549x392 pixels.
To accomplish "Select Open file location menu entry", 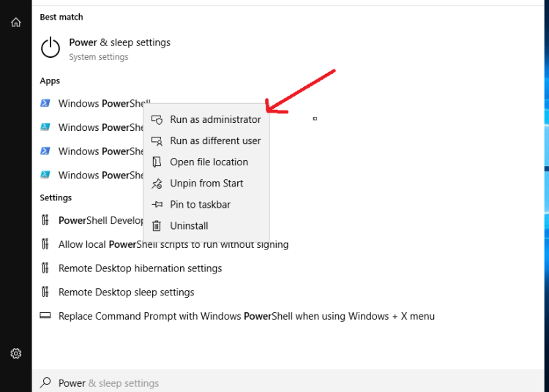I will [206, 162].
